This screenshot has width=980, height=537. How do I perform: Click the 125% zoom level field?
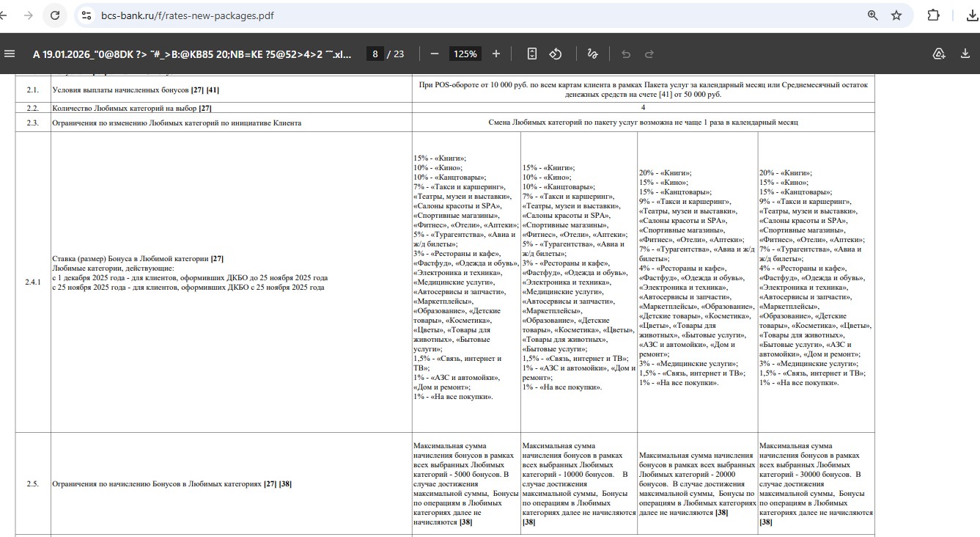(x=465, y=54)
